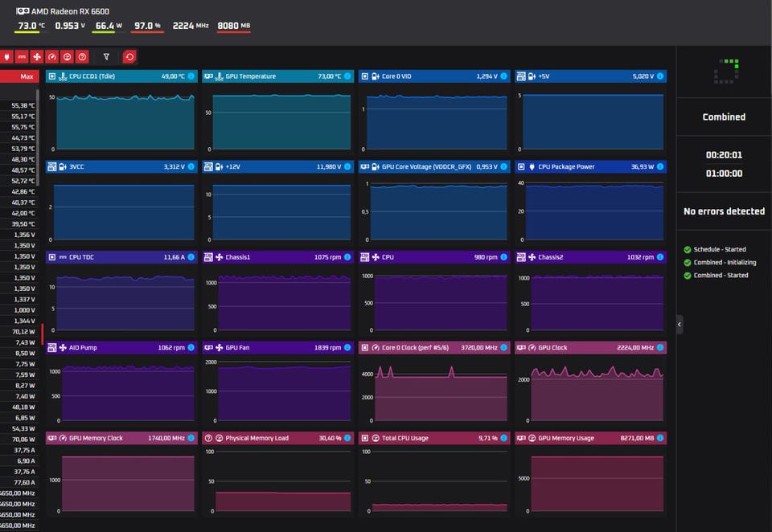Open the funnel filter options

click(106, 57)
